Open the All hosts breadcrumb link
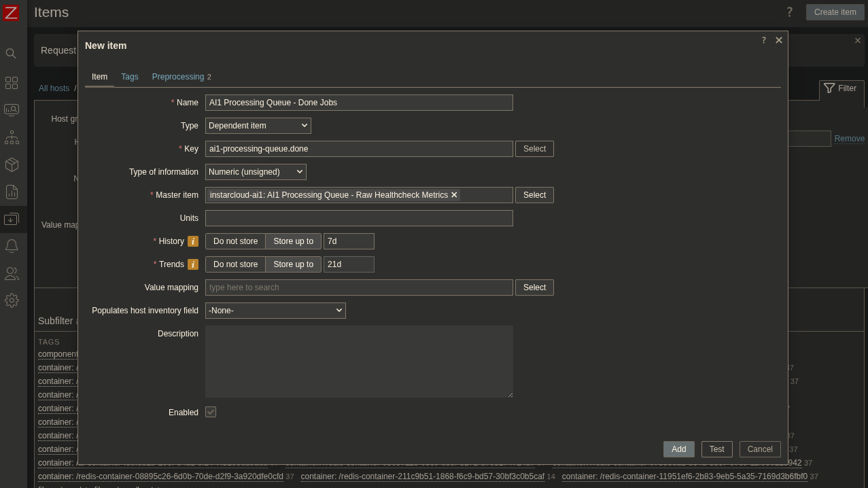 tap(54, 88)
